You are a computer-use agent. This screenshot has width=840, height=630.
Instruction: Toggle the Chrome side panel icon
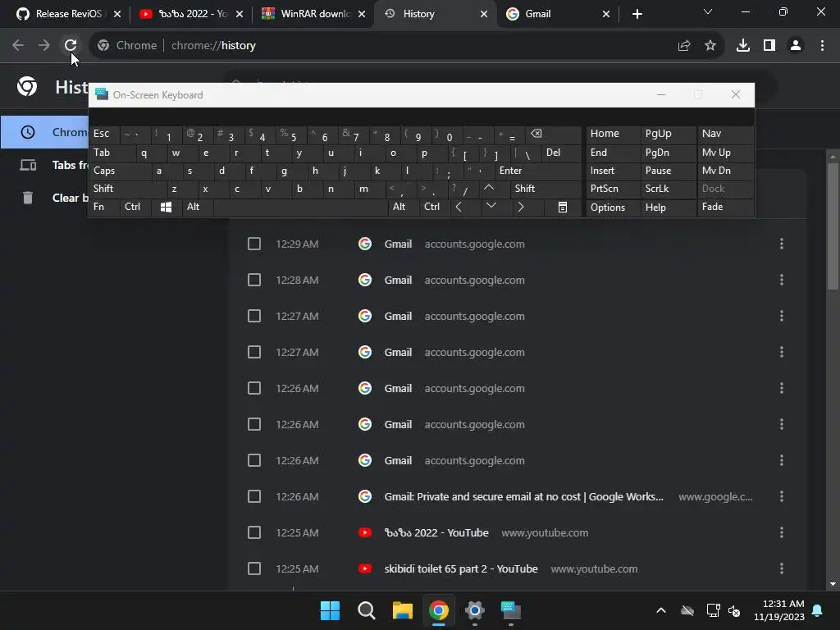(769, 46)
